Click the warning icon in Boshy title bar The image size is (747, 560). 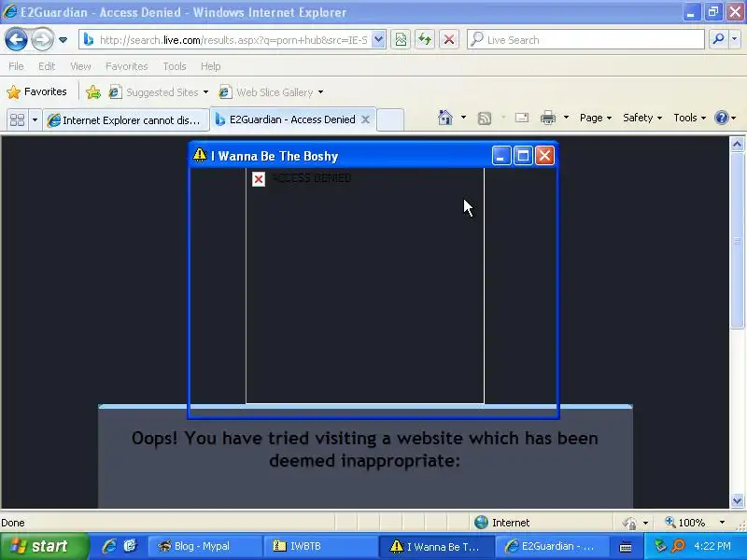[x=200, y=155]
